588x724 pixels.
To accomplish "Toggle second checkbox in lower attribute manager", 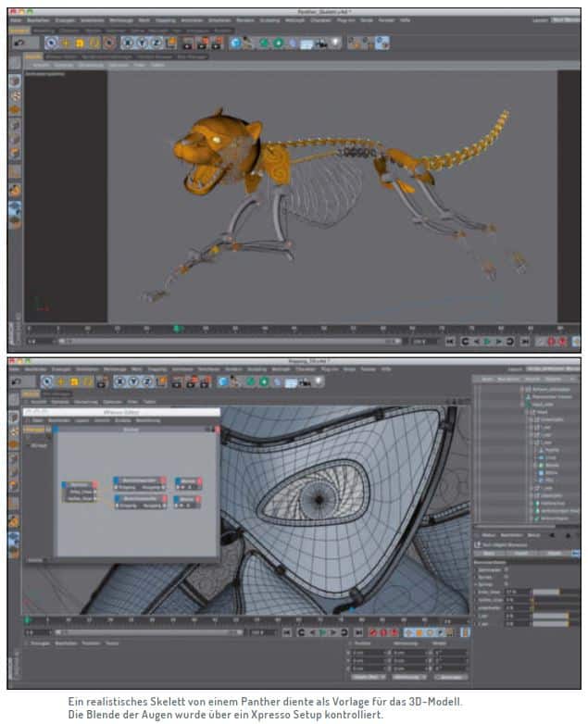I will click(x=507, y=578).
